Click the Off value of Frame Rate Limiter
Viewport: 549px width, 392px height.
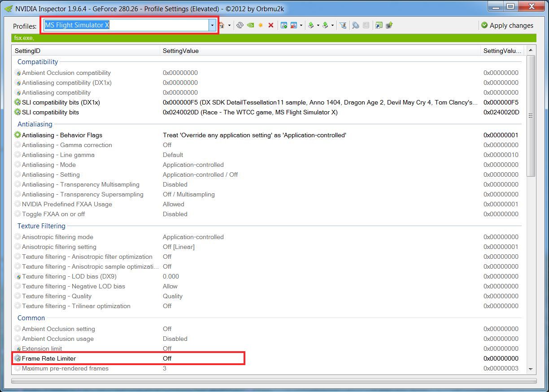coord(167,358)
